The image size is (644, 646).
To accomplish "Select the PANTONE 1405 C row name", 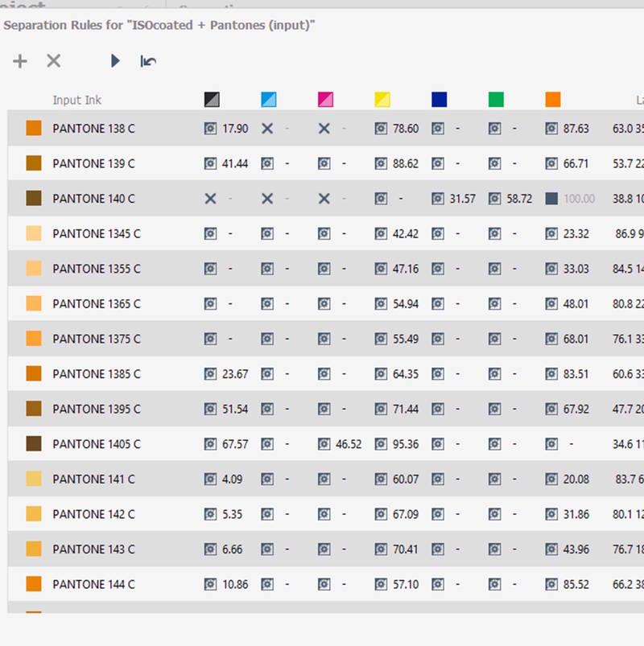I will click(97, 444).
